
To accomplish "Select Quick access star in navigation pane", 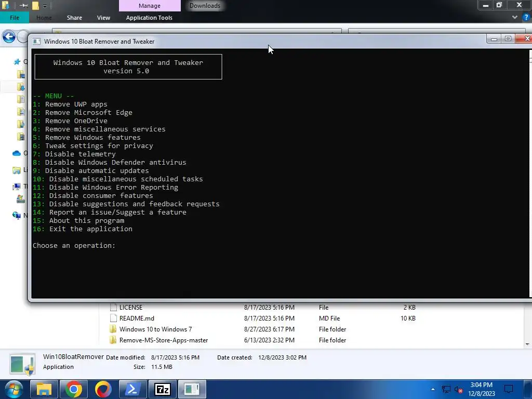I will click(x=17, y=62).
